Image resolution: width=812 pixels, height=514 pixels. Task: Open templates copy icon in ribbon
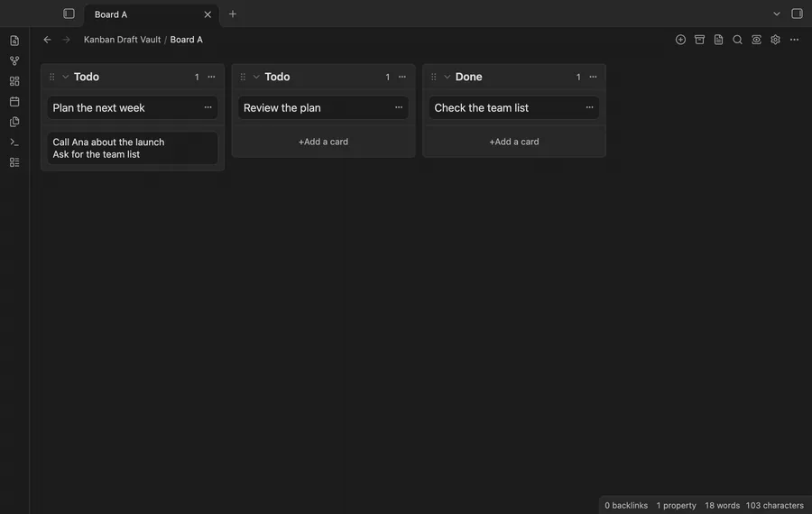tap(14, 122)
